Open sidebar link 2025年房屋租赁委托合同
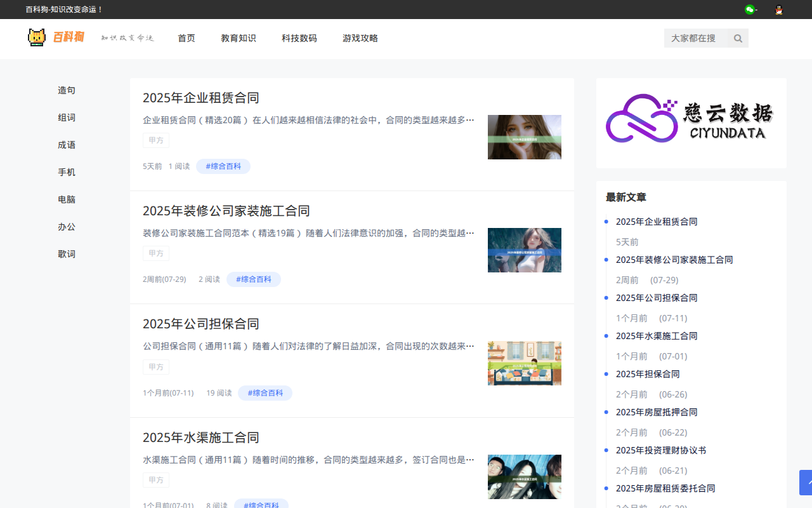 pyautogui.click(x=665, y=488)
